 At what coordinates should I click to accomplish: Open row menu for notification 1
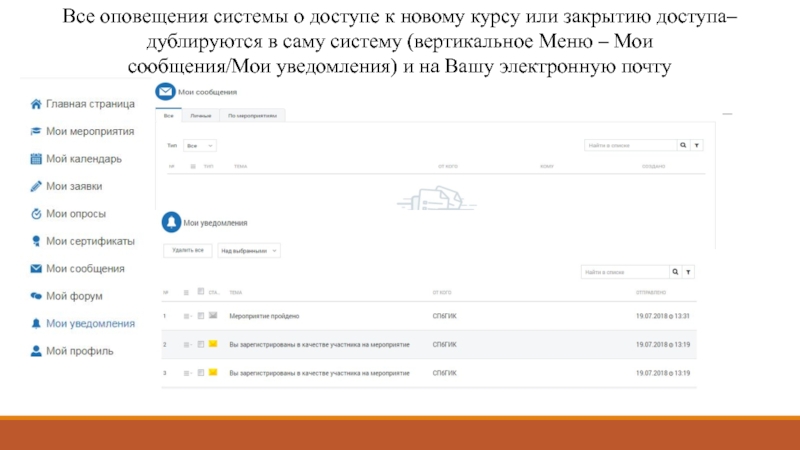coord(186,316)
